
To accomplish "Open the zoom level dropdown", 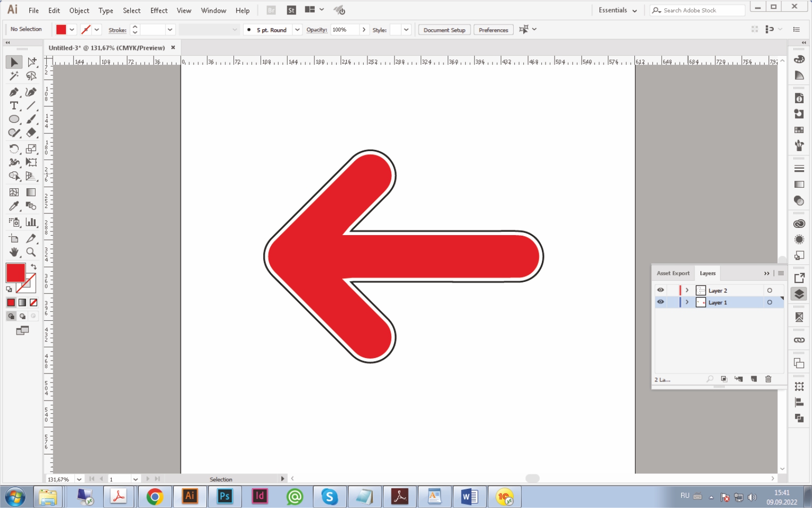I will (x=79, y=479).
